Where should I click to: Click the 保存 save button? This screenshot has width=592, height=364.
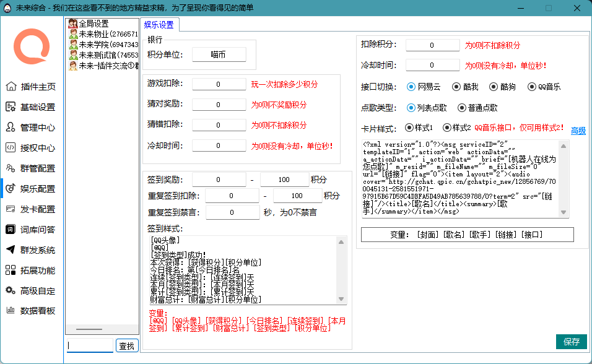click(572, 342)
